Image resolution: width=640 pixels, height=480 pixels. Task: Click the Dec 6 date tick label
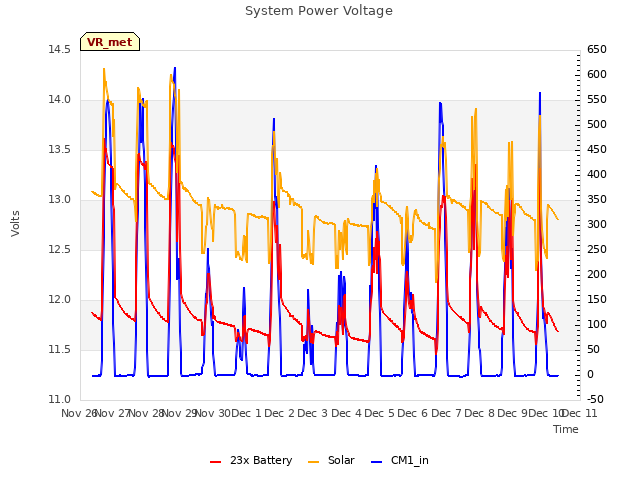(x=413, y=413)
